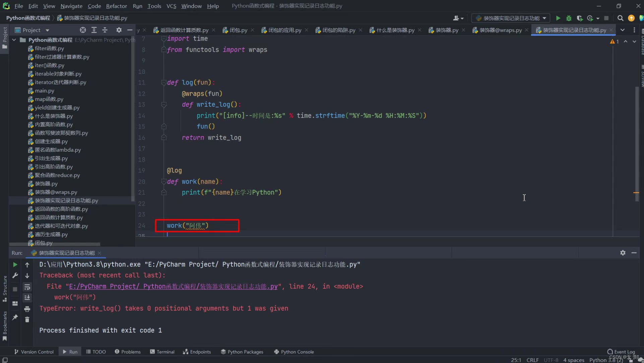Close the 装饰器.py editor tab

pyautogui.click(x=463, y=30)
